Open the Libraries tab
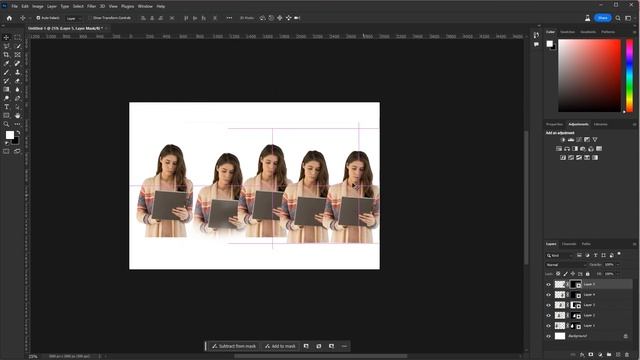Image resolution: width=640 pixels, height=360 pixels. [x=600, y=124]
